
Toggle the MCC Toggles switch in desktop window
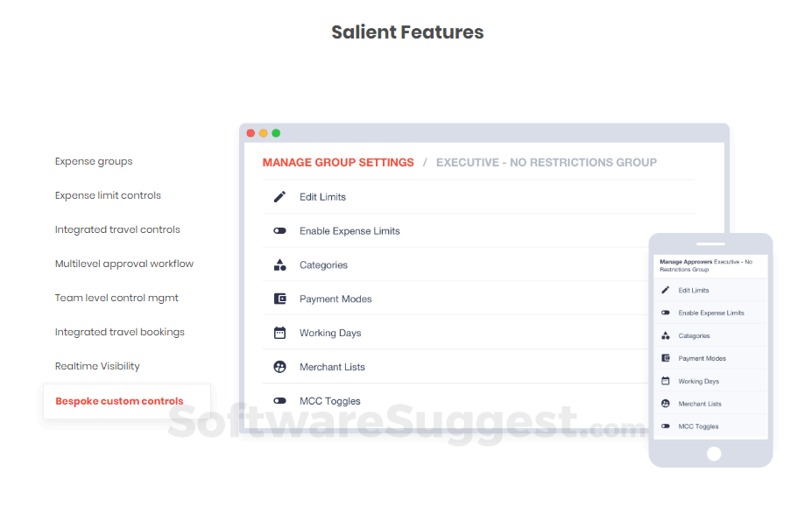point(280,401)
